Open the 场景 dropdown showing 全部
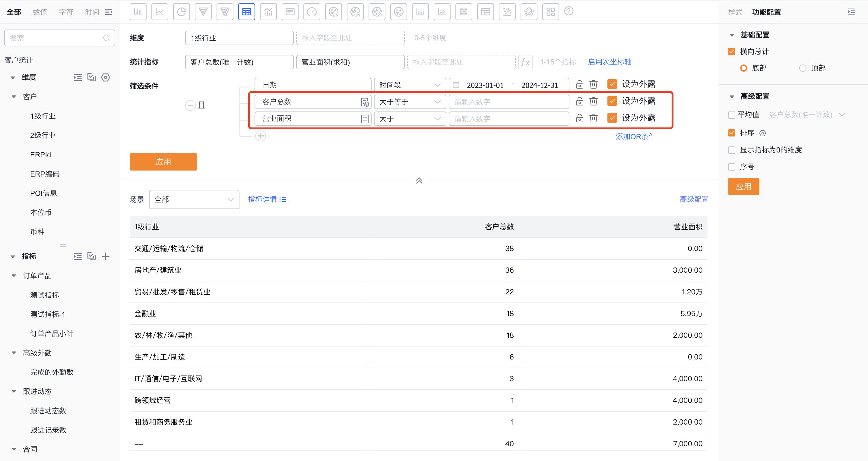Image resolution: width=868 pixels, height=461 pixels. click(x=194, y=199)
